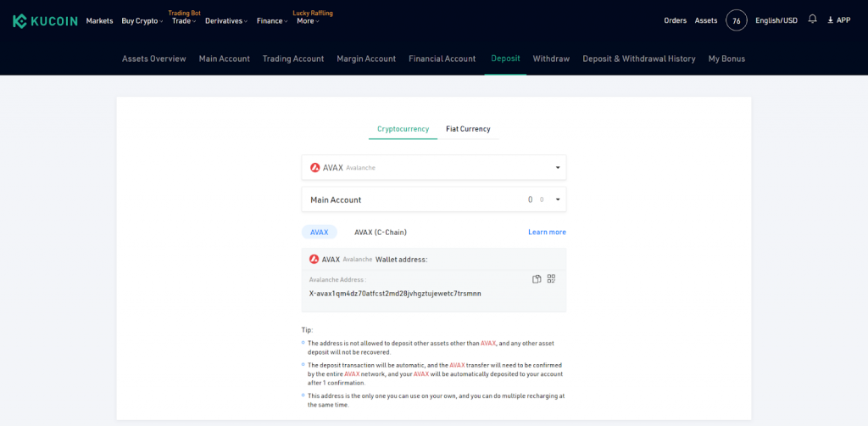
Task: Click the Lucky Raffling label
Action: click(313, 13)
